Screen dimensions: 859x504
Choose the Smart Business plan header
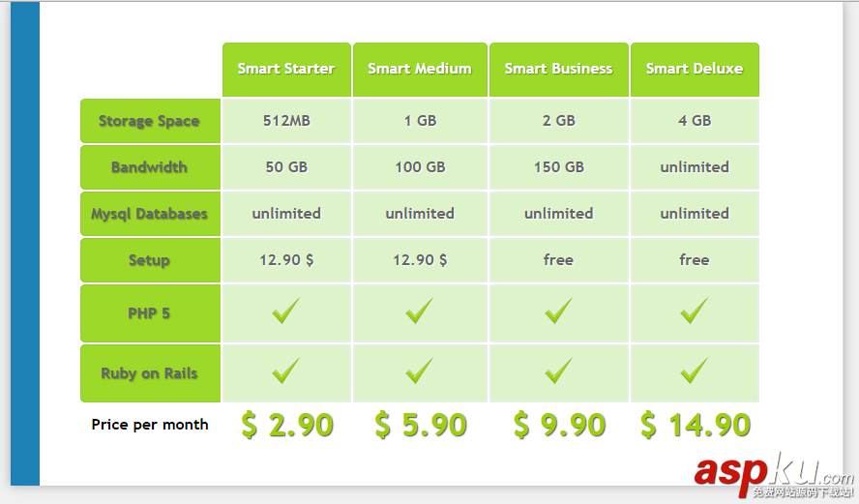coord(558,69)
